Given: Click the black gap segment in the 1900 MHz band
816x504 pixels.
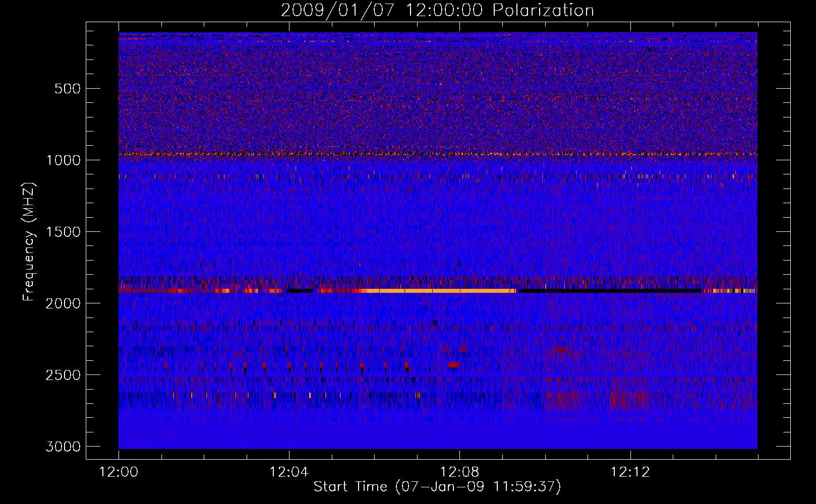Looking at the screenshot, I should pos(609,291).
